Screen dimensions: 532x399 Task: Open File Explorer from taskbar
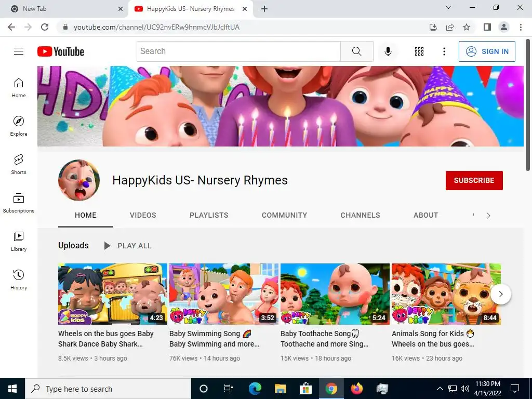pos(280,389)
